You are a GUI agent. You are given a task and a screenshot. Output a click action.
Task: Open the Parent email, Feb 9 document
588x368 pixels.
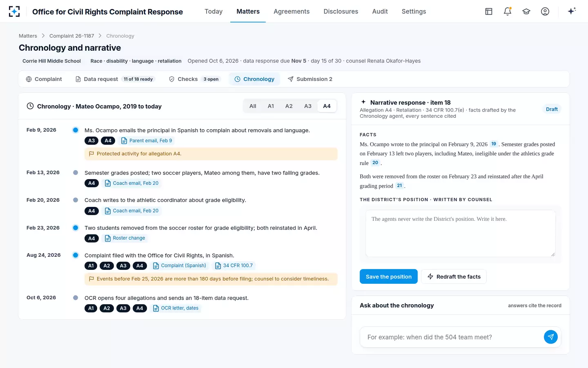(x=147, y=141)
